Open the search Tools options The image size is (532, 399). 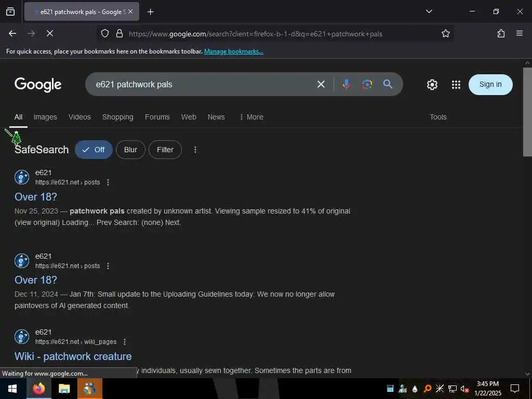(x=438, y=117)
